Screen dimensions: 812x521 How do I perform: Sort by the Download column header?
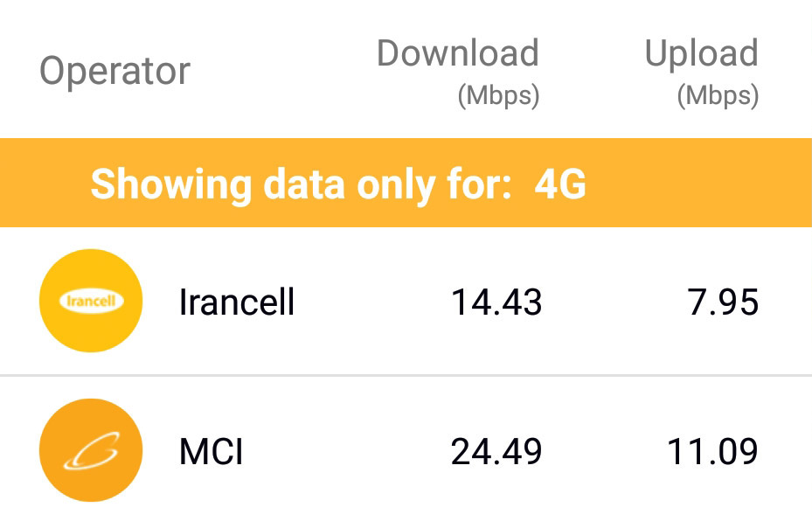(457, 53)
